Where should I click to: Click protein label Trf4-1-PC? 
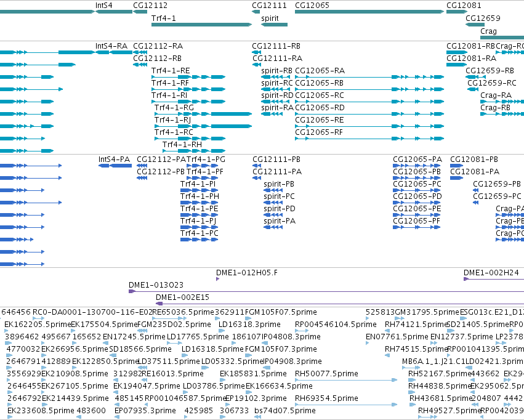coord(199,233)
